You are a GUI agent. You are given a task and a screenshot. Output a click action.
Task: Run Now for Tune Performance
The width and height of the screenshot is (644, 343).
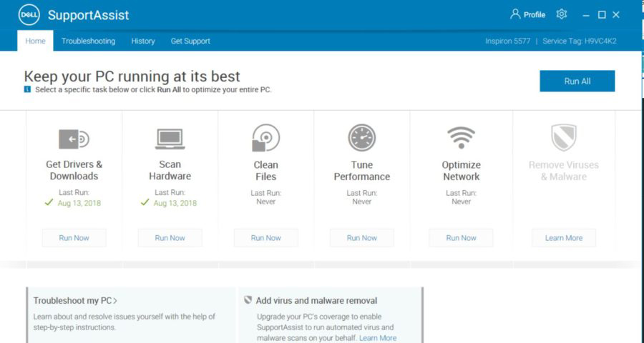coord(362,238)
